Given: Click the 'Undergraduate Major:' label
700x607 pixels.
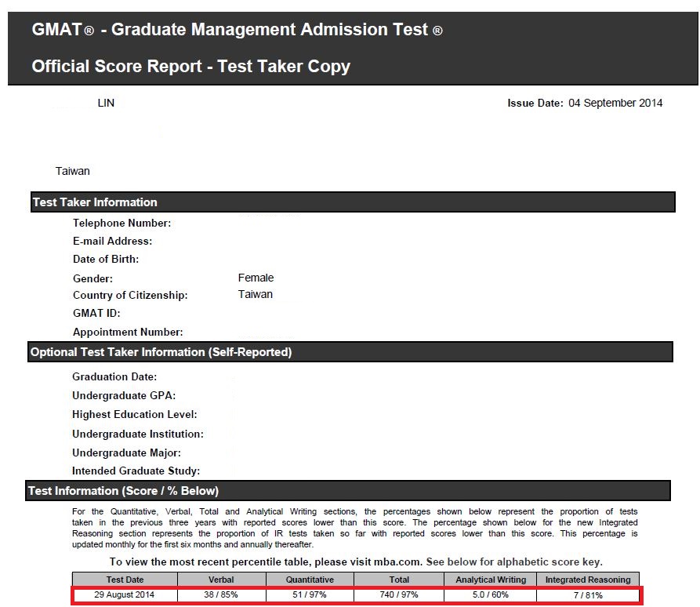Looking at the screenshot, I should coord(127,453).
